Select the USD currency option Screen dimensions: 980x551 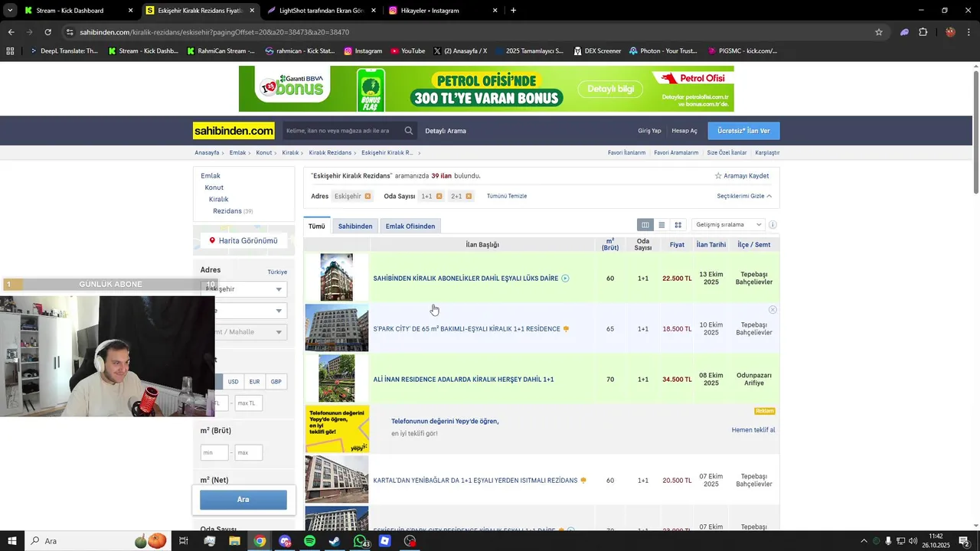233,382
